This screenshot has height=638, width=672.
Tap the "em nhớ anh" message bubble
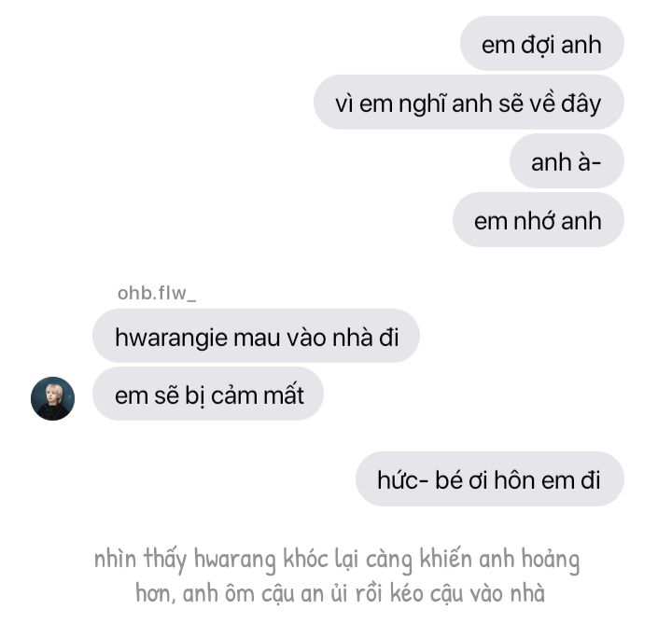[x=539, y=219]
